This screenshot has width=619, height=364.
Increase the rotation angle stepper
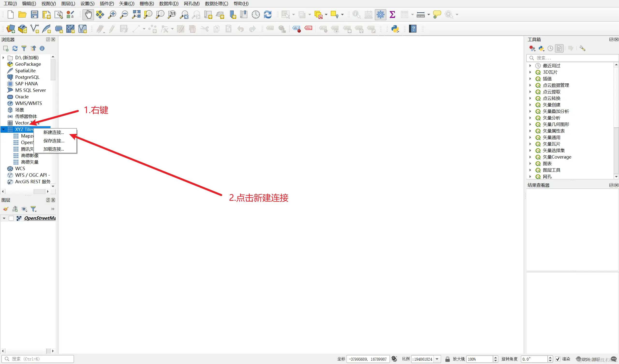pyautogui.click(x=550, y=357)
